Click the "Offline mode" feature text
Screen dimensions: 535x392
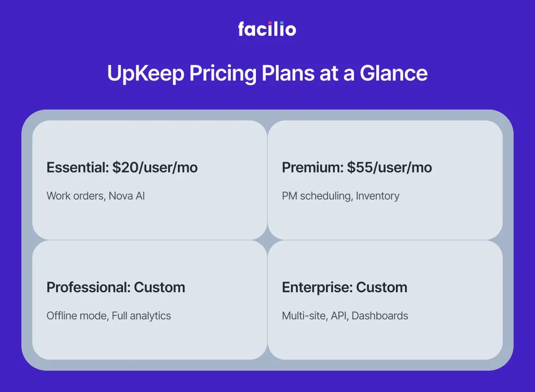76,316
